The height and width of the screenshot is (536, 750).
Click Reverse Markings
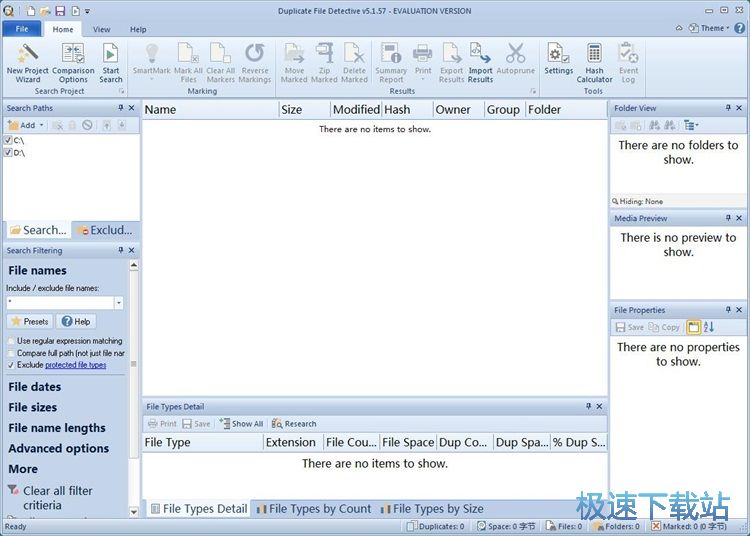(254, 63)
